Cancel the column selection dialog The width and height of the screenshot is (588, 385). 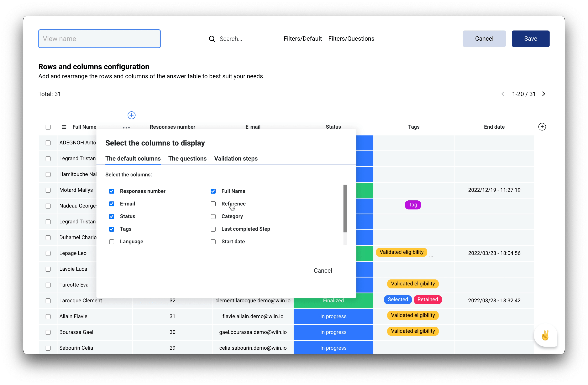pyautogui.click(x=323, y=270)
